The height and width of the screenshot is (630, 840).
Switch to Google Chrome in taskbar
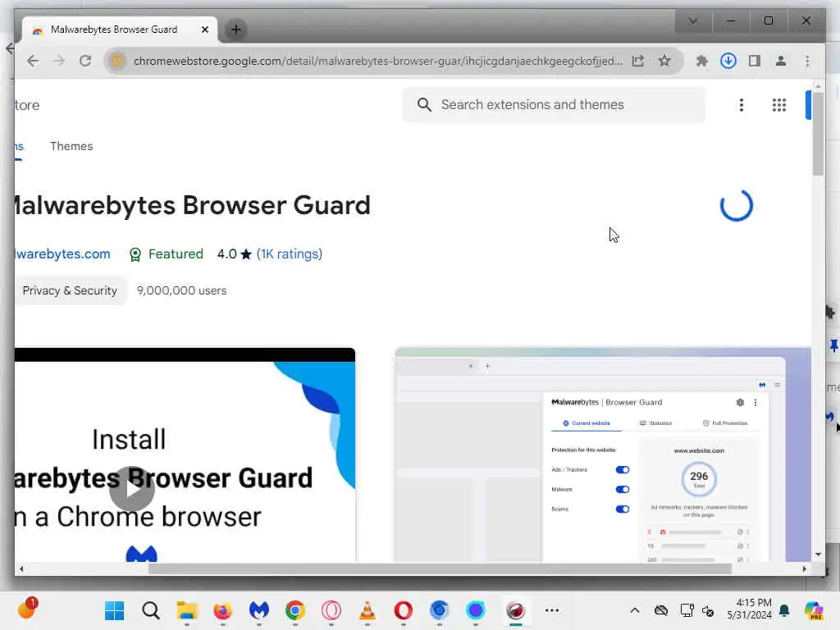tap(295, 610)
